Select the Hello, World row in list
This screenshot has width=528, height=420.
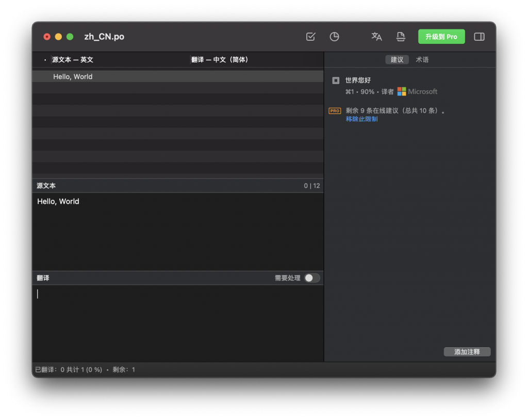(x=178, y=76)
